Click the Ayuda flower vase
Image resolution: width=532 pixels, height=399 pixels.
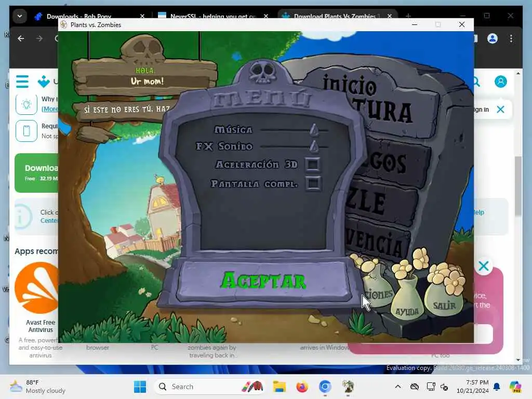pyautogui.click(x=407, y=299)
